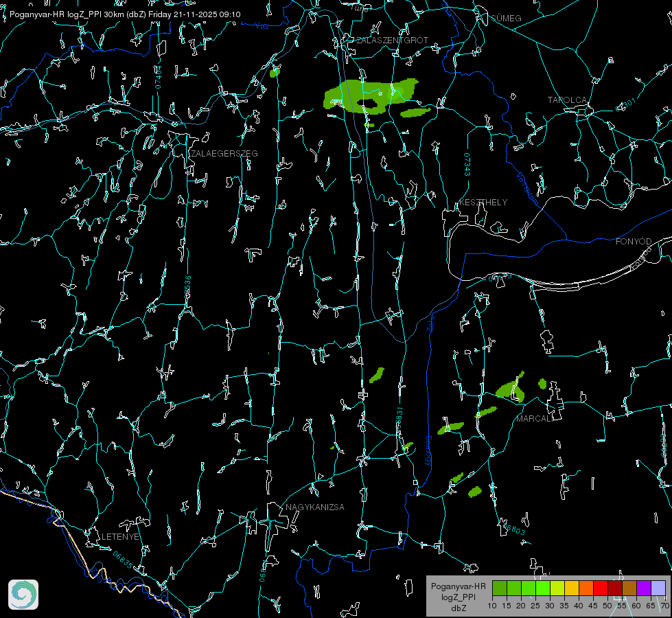The height and width of the screenshot is (618, 672).
Task: Select the 45-50 dBZ red swatch
Action: pyautogui.click(x=601, y=588)
